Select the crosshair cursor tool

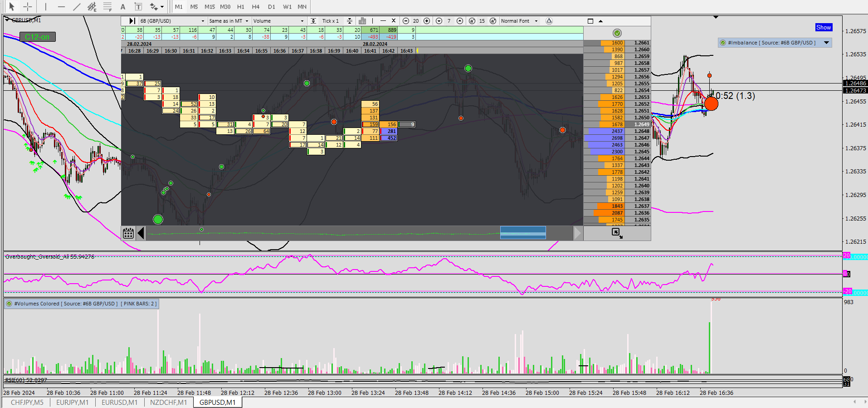pyautogui.click(x=28, y=7)
